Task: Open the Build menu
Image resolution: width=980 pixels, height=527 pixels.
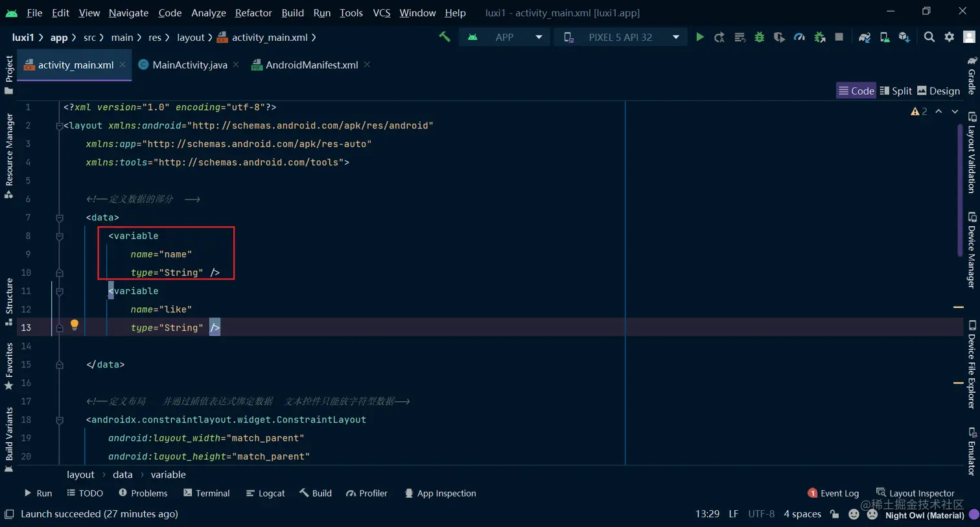Action: [292, 13]
